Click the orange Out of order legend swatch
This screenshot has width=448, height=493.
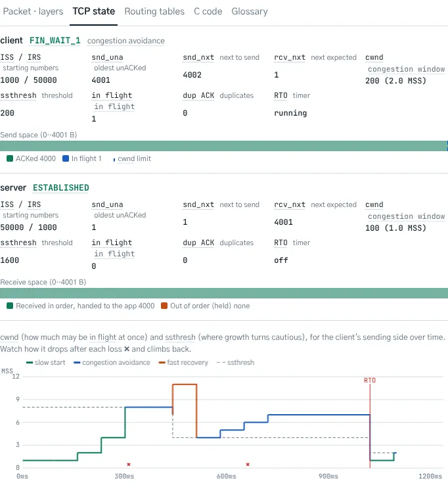coord(164,306)
